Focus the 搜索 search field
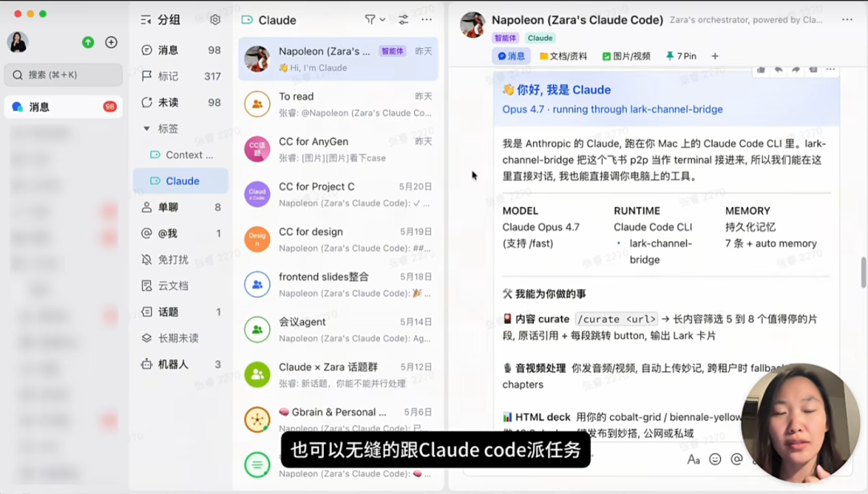The image size is (868, 494). point(63,75)
